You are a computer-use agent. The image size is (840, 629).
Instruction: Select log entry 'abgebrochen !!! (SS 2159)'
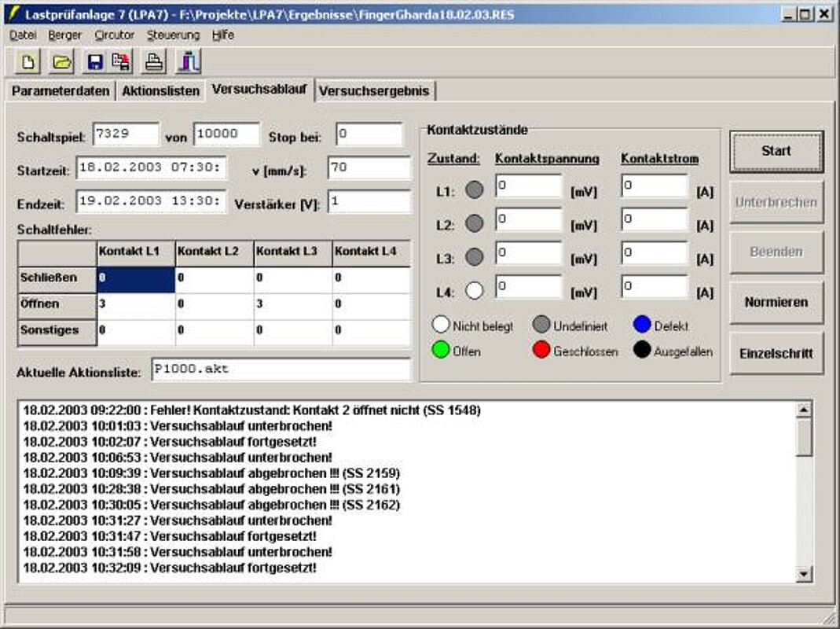pyautogui.click(x=211, y=473)
